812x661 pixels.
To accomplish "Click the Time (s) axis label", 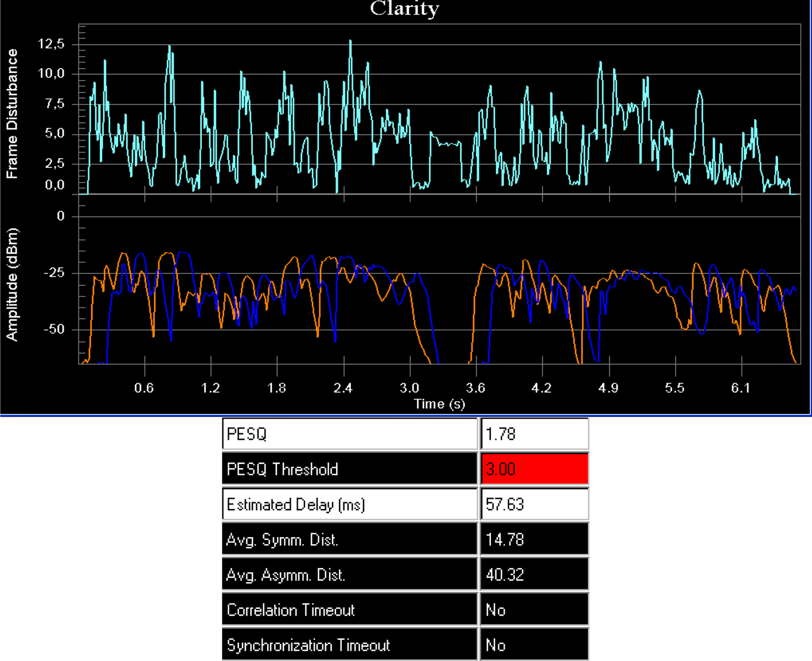I will (439, 404).
